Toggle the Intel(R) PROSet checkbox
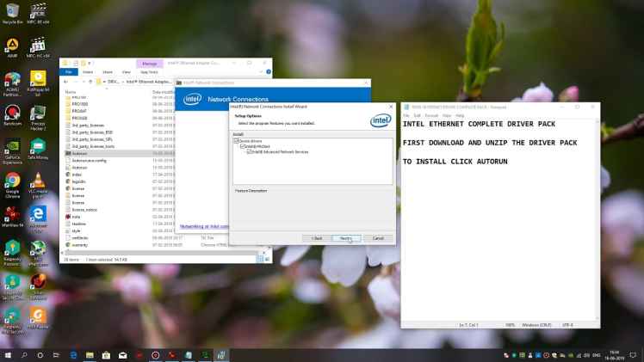Image resolution: width=644 pixels, height=362 pixels. pyautogui.click(x=243, y=146)
